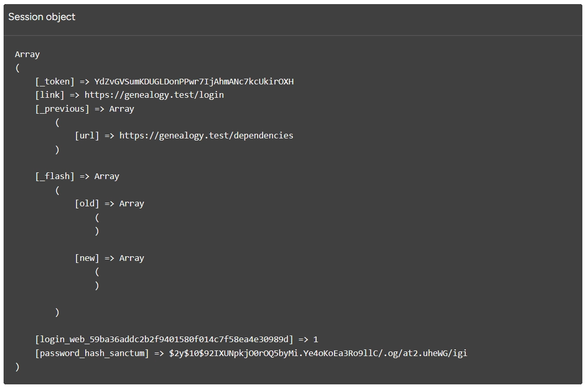Open the genealogy.test/login URL
Viewport: 588px width, 389px height.
154,95
